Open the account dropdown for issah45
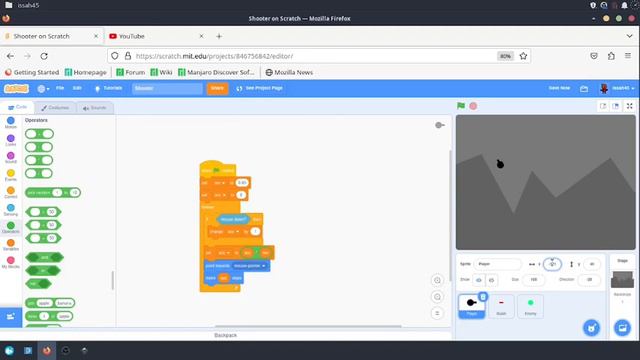 [617, 88]
